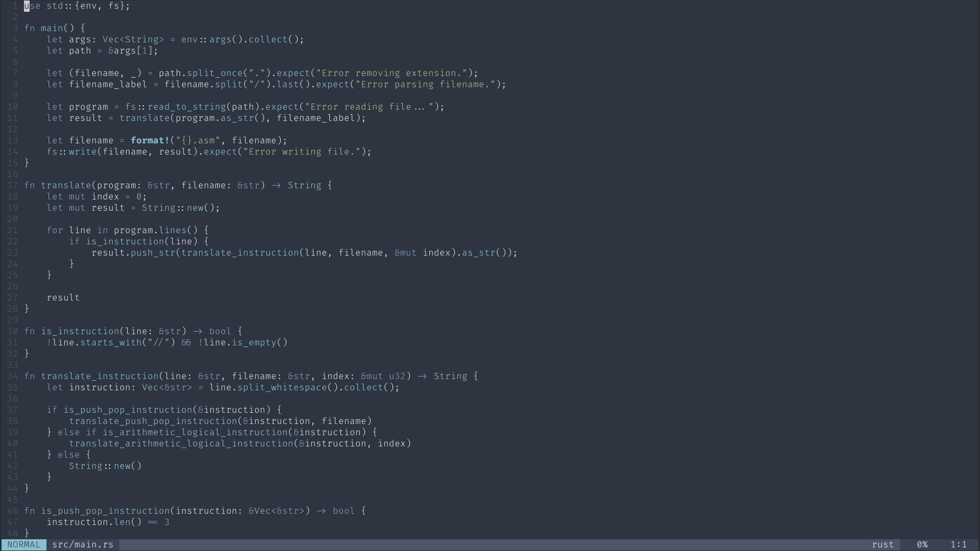980x551 pixels.
Task: Click 'split_whitespace()' on line 35
Action: click(288, 387)
